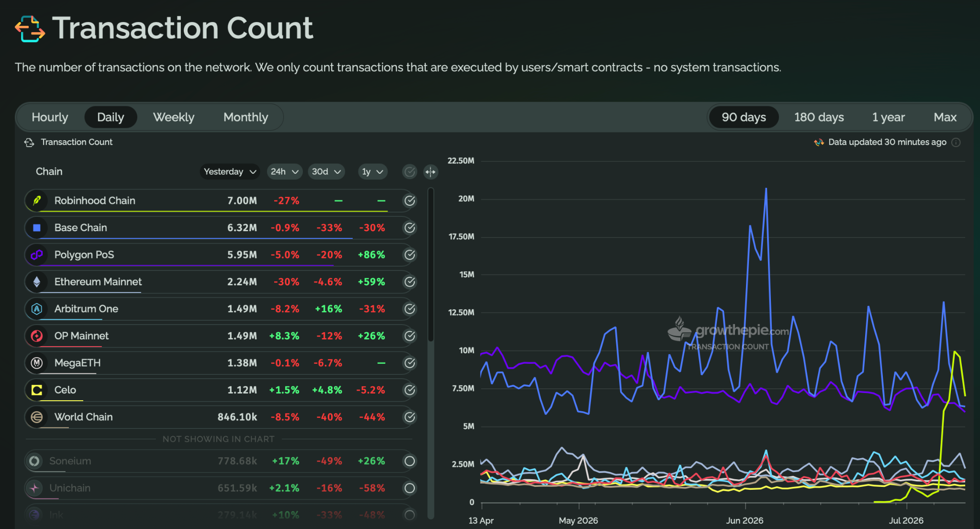Enable Soneium in the chart
Screen dimensions: 980x529
pos(410,461)
